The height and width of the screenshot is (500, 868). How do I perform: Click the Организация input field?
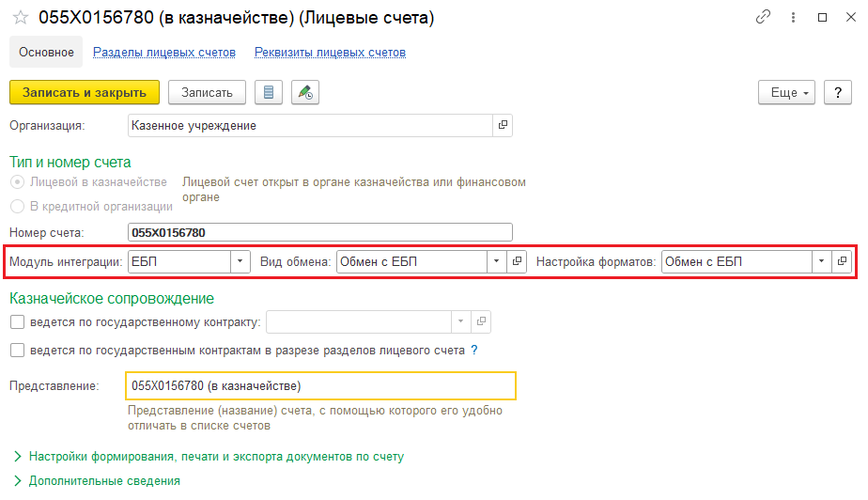(x=310, y=125)
